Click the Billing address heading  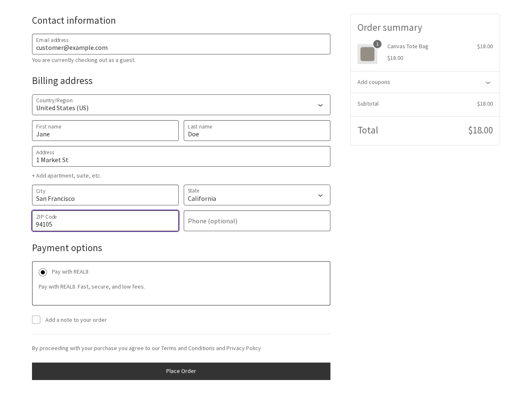pos(62,81)
